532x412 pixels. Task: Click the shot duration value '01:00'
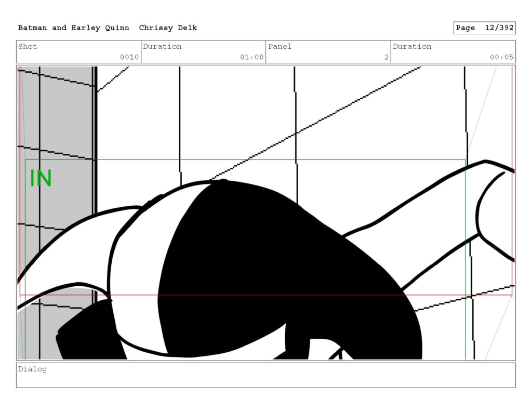point(252,57)
